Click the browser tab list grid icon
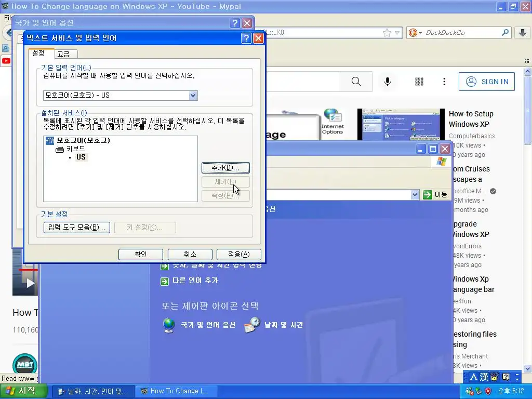The height and width of the screenshot is (399, 532). click(x=527, y=61)
